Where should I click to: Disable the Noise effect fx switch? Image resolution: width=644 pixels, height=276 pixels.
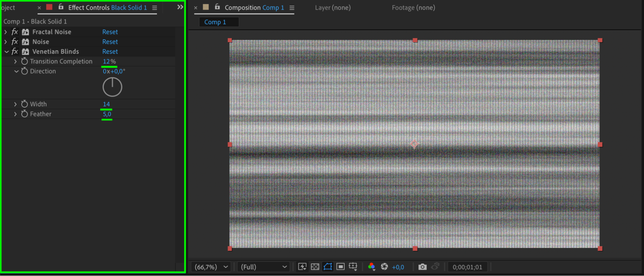[x=15, y=42]
